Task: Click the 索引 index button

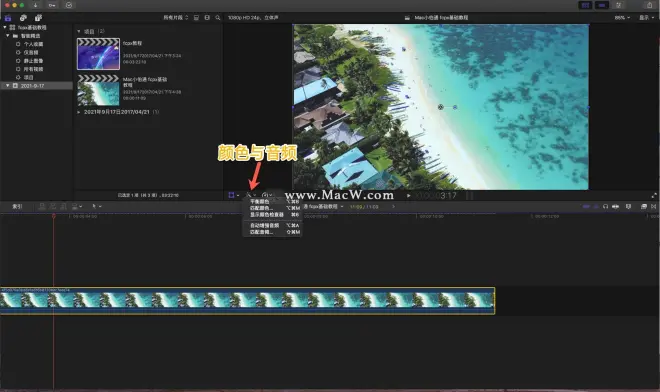Action: (x=17, y=206)
